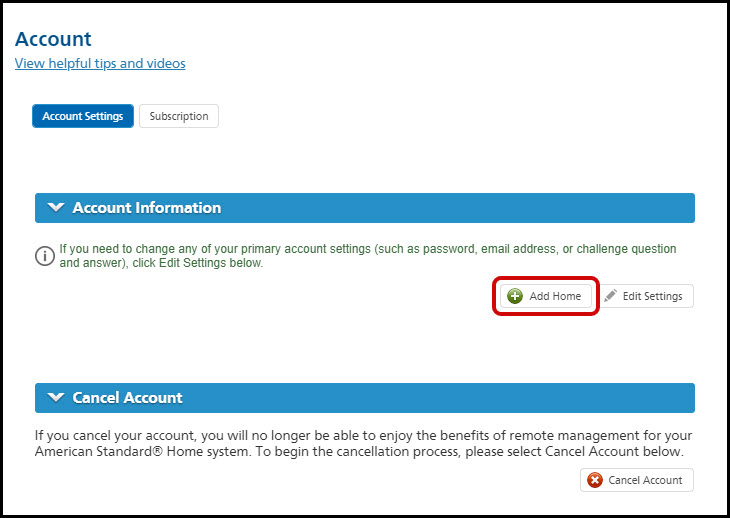Click the red X icon on Cancel Account

click(x=595, y=480)
